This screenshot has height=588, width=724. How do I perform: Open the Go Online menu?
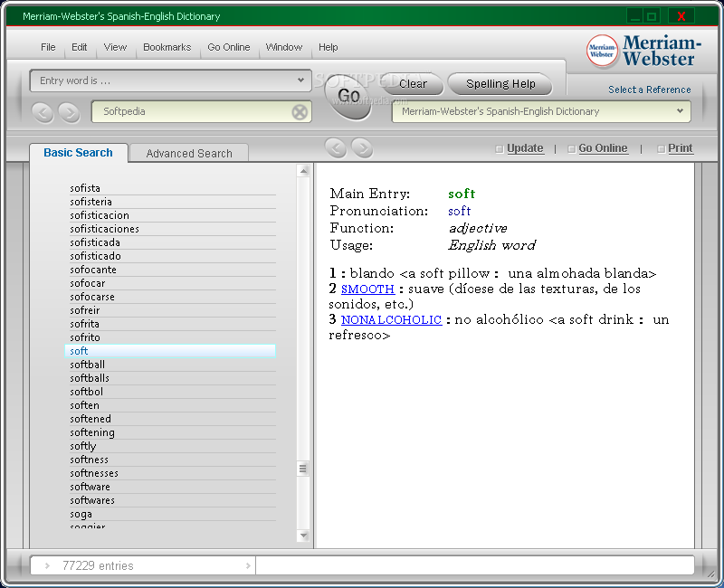(x=229, y=47)
